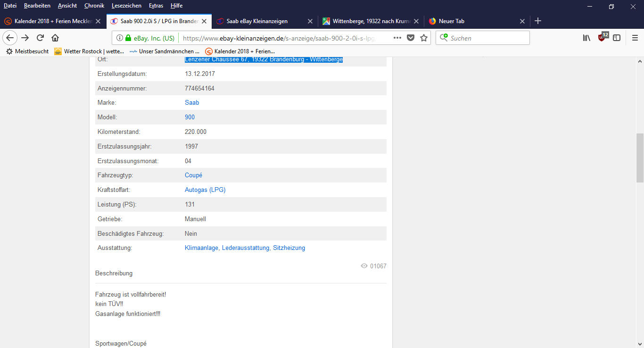Click creation date 13.12.2017
Image resolution: width=644 pixels, height=348 pixels.
click(200, 74)
